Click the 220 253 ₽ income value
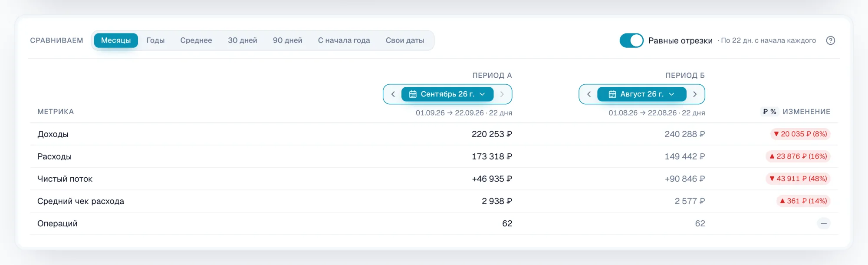 (x=492, y=134)
